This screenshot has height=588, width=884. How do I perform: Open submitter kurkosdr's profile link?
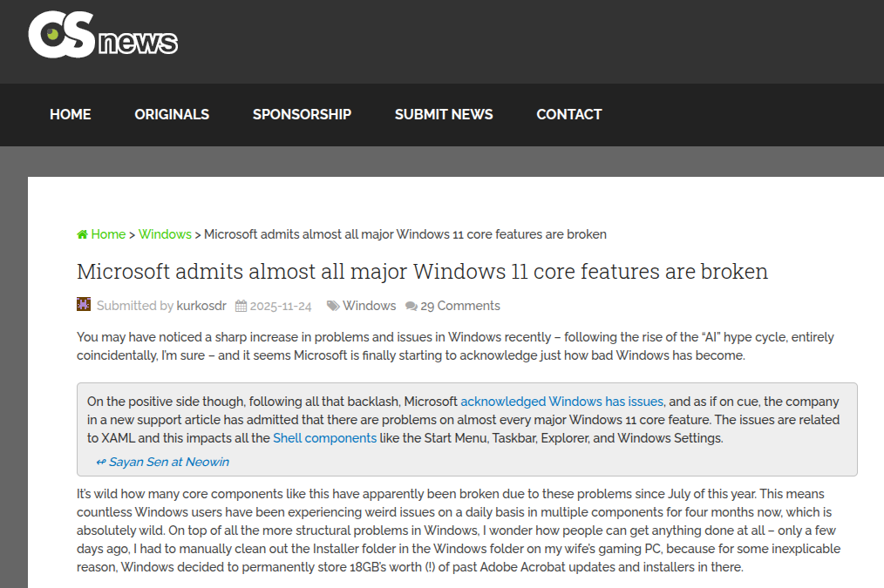201,306
